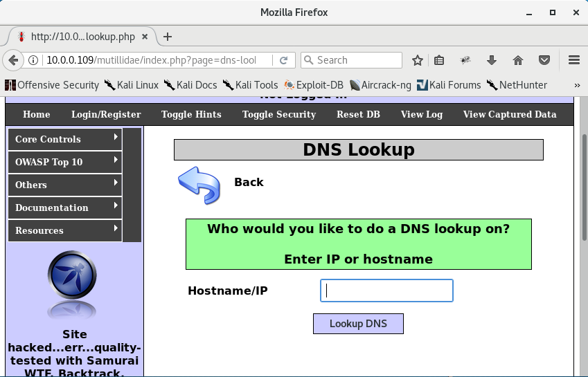
Task: Open Offensive Security bookmark
Action: point(52,85)
